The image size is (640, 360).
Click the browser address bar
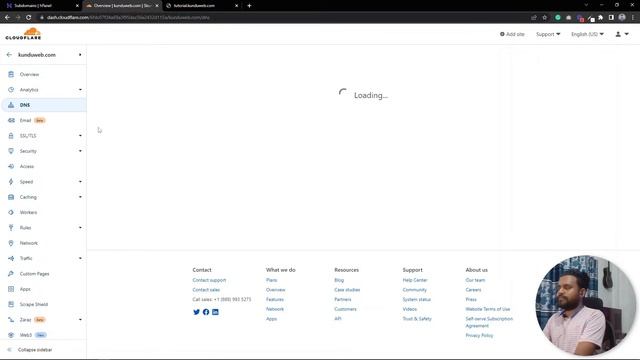point(282,18)
